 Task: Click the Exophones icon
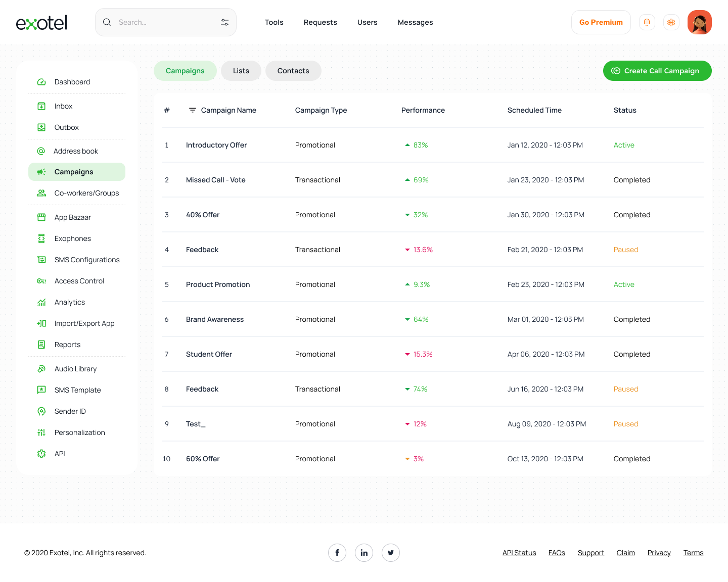(41, 238)
